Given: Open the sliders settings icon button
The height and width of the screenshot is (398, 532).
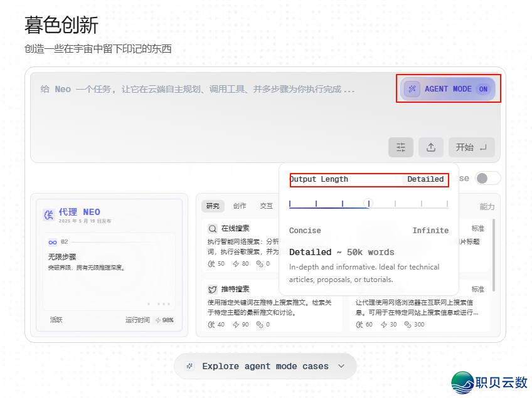Looking at the screenshot, I should (x=401, y=147).
